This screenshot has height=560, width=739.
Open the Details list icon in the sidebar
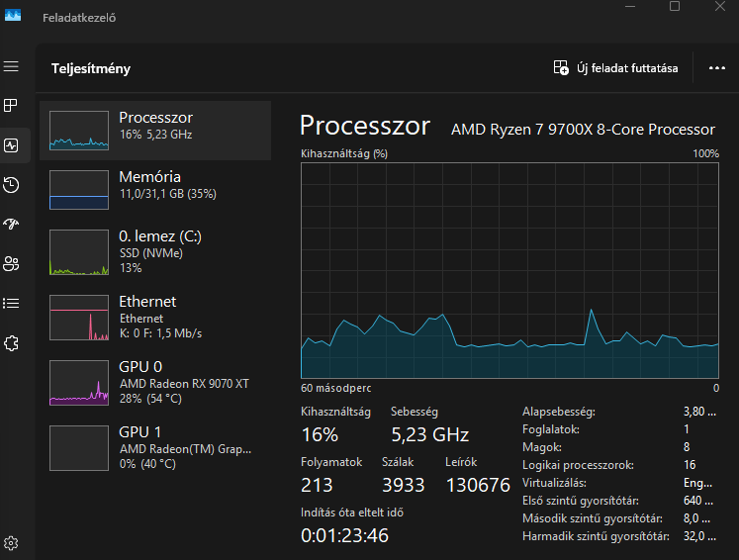tap(11, 303)
